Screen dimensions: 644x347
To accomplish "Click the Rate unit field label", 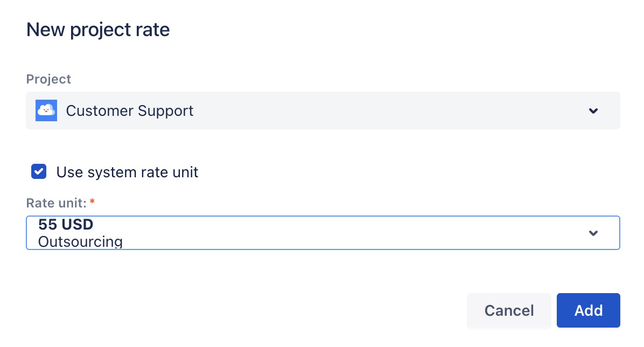I will click(56, 204).
